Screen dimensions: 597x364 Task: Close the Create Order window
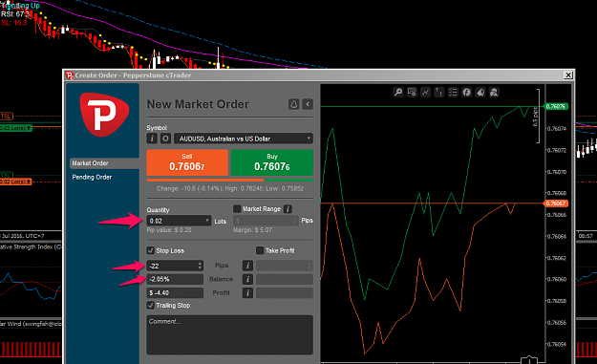point(568,75)
